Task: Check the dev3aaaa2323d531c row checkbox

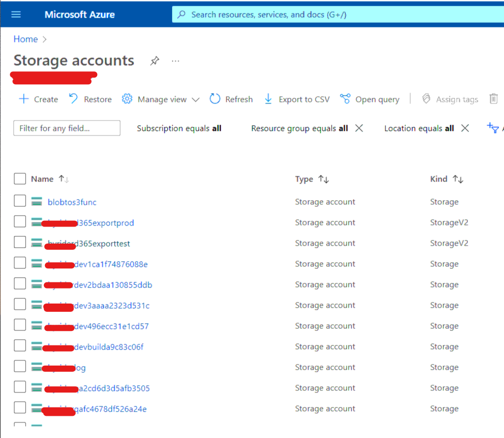Action: [x=20, y=304]
